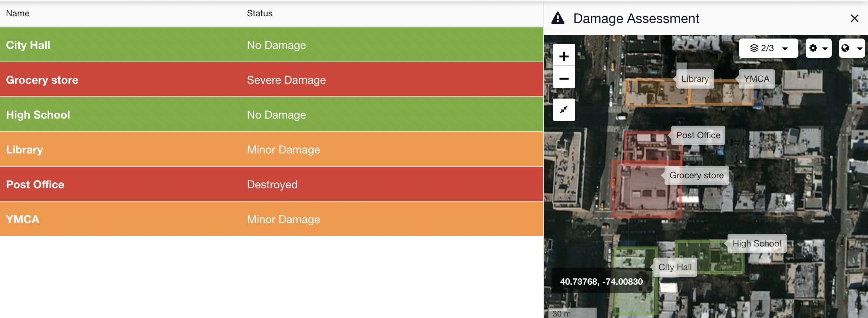Click the High School map label

point(757,244)
